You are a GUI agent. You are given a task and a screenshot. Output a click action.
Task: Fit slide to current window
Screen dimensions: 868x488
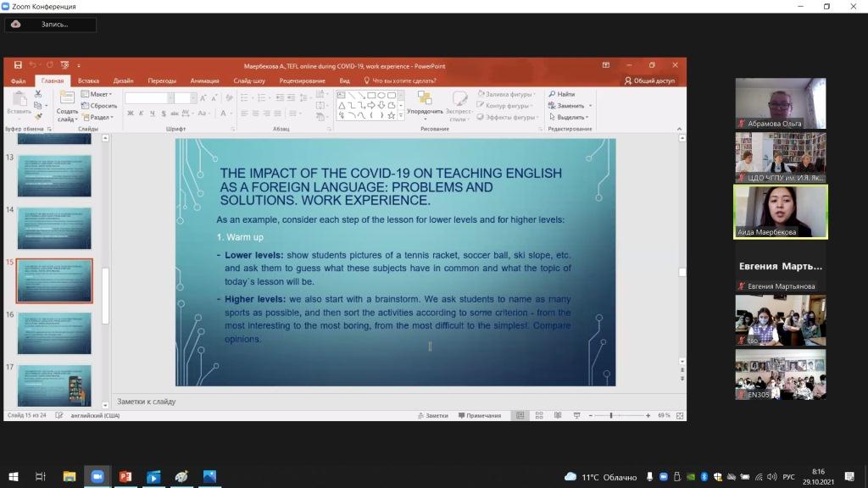(x=680, y=415)
